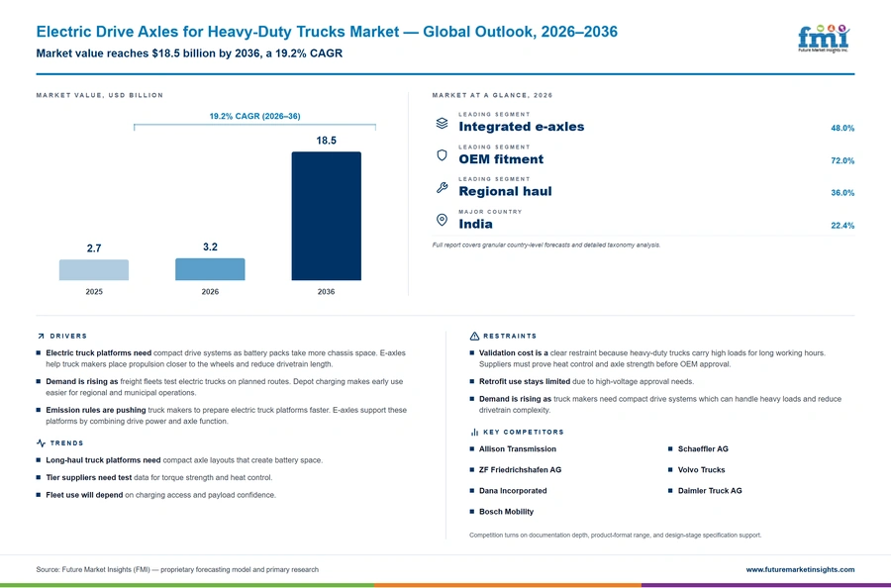Screen dimensions: 891x588
Task: Click the 3.2 value above the 2026 bar
Action: click(210, 246)
